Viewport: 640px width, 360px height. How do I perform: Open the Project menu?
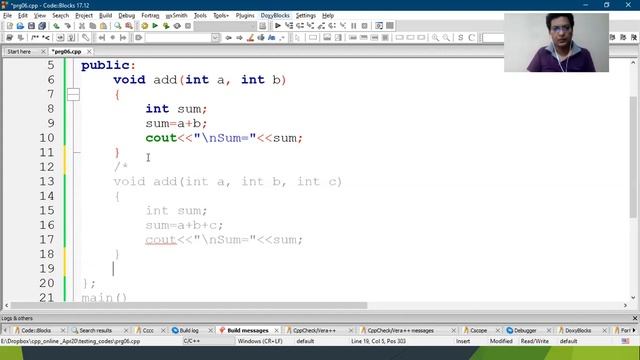(x=84, y=16)
